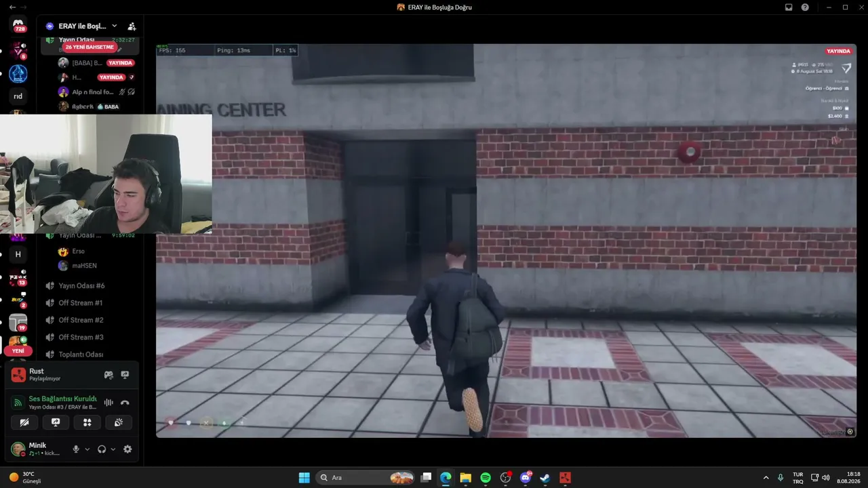Open stream view settings icon at video corner

pos(850,432)
